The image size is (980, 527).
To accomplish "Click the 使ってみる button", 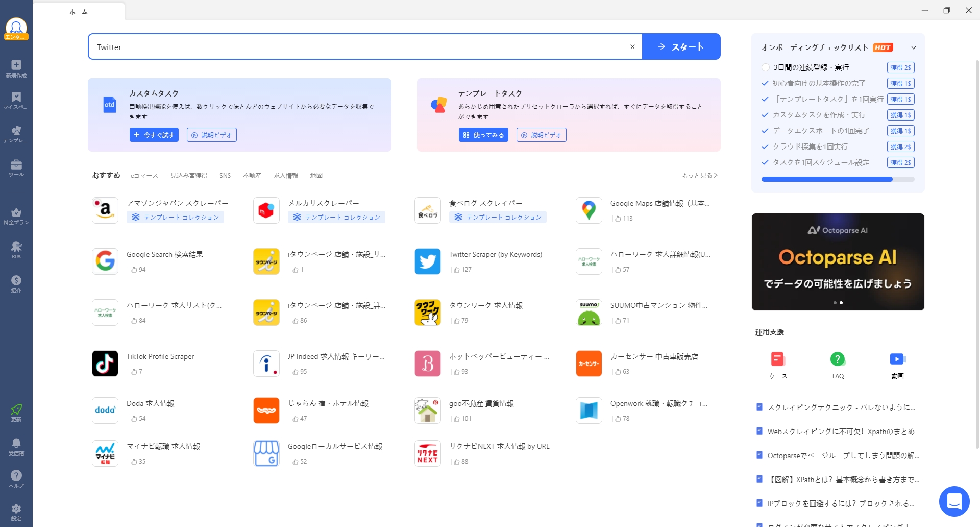I will click(x=483, y=135).
